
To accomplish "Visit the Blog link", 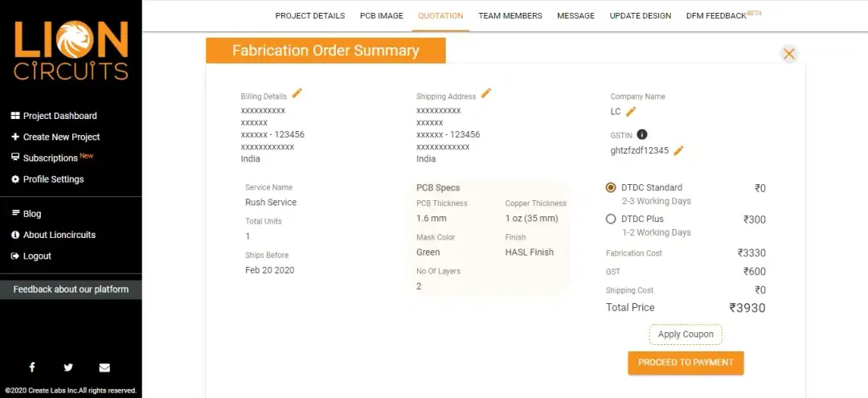I will pos(32,214).
